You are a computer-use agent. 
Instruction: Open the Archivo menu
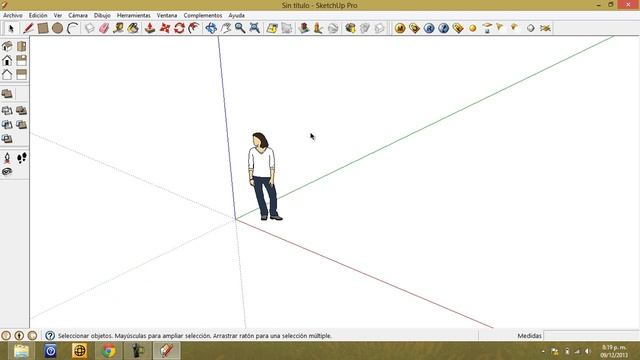pos(13,16)
